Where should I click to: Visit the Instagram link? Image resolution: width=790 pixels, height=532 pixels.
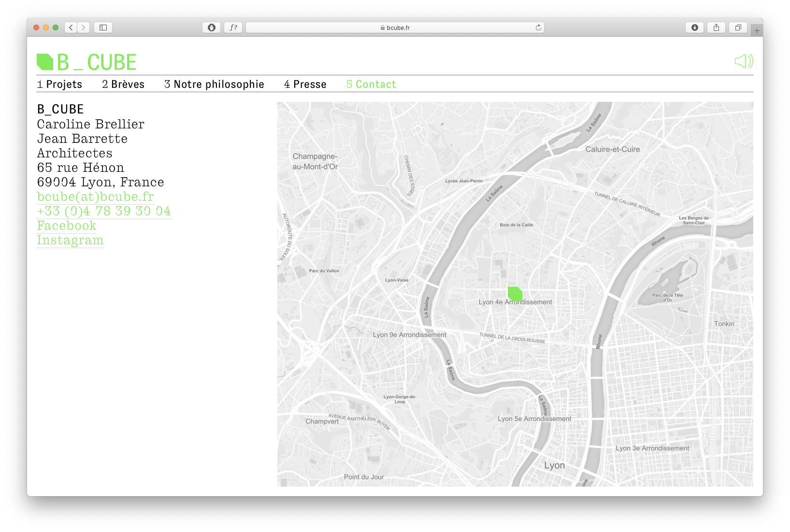(x=70, y=240)
